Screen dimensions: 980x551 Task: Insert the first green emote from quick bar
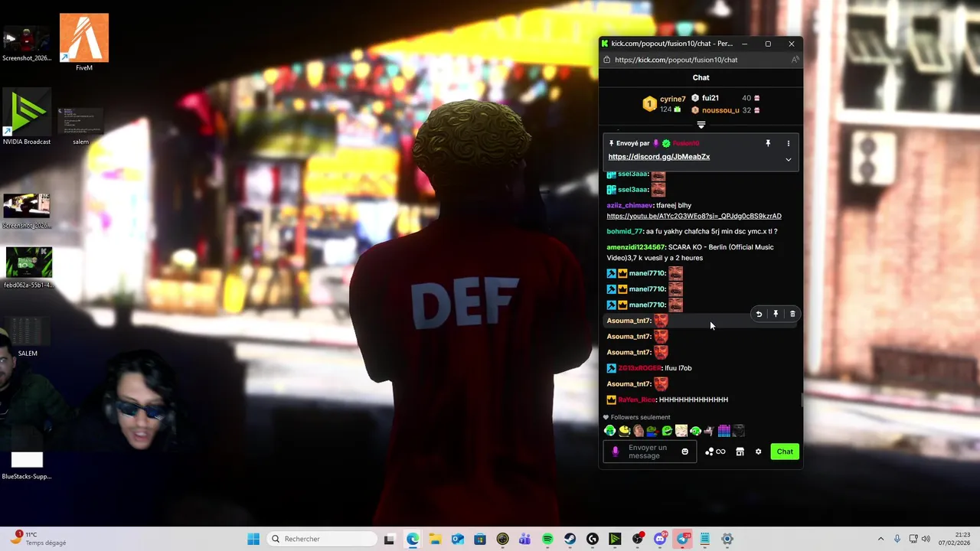(x=610, y=431)
